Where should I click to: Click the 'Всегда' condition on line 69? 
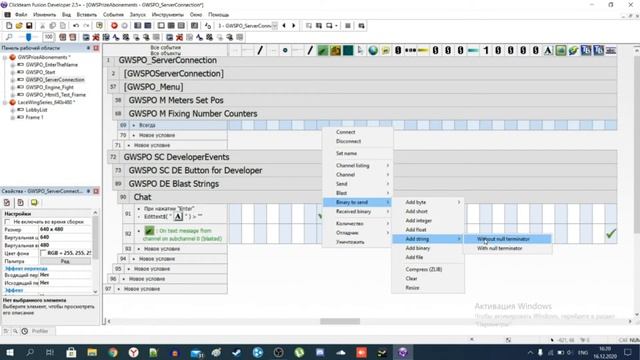(147, 125)
